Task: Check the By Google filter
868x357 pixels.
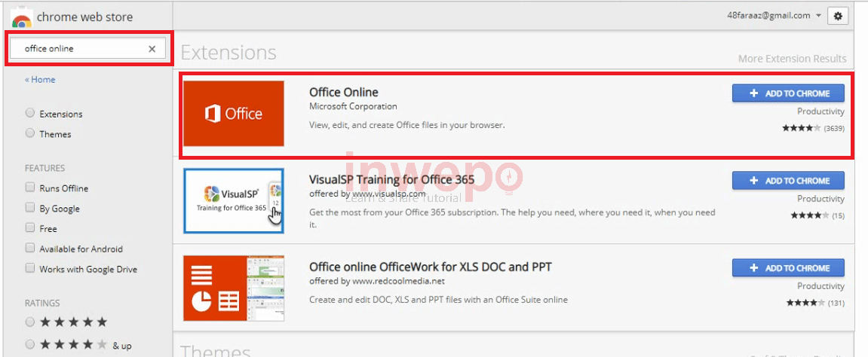Action: click(x=30, y=208)
